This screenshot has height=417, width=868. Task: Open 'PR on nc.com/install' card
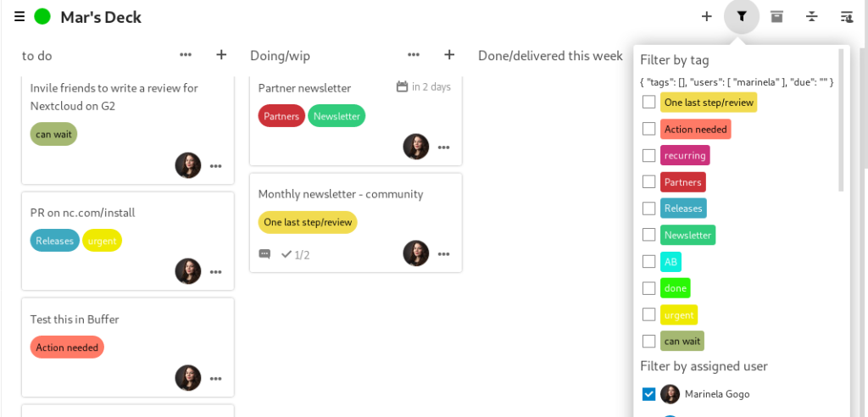(82, 213)
